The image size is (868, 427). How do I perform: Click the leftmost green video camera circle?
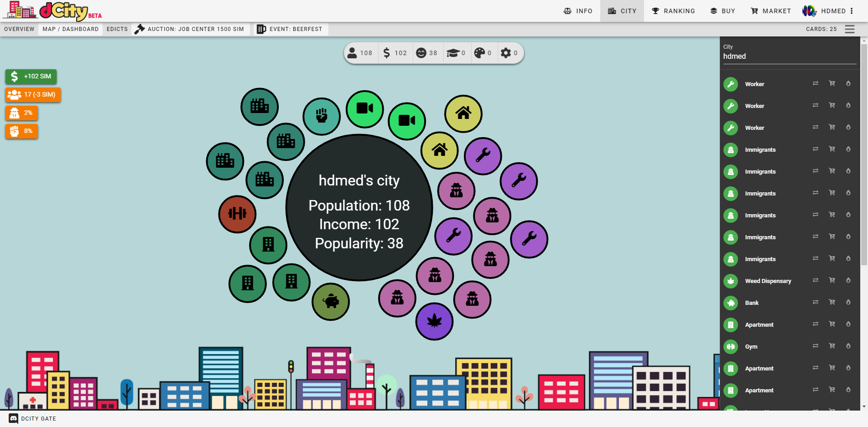coord(365,109)
